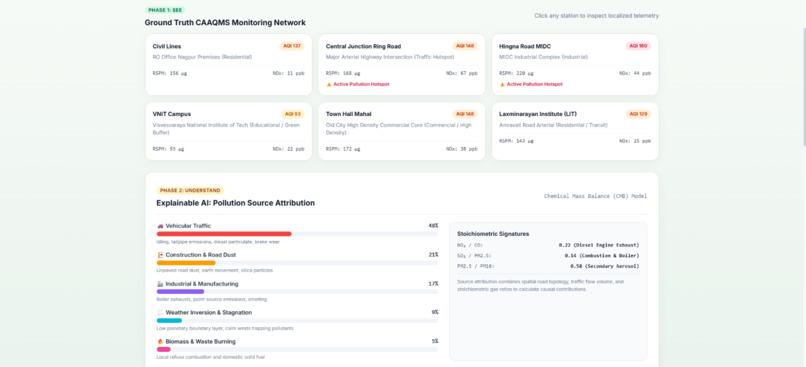The width and height of the screenshot is (806, 367).
Task: Click the Amravati Road Arterial subtitle
Action: pyautogui.click(x=553, y=125)
